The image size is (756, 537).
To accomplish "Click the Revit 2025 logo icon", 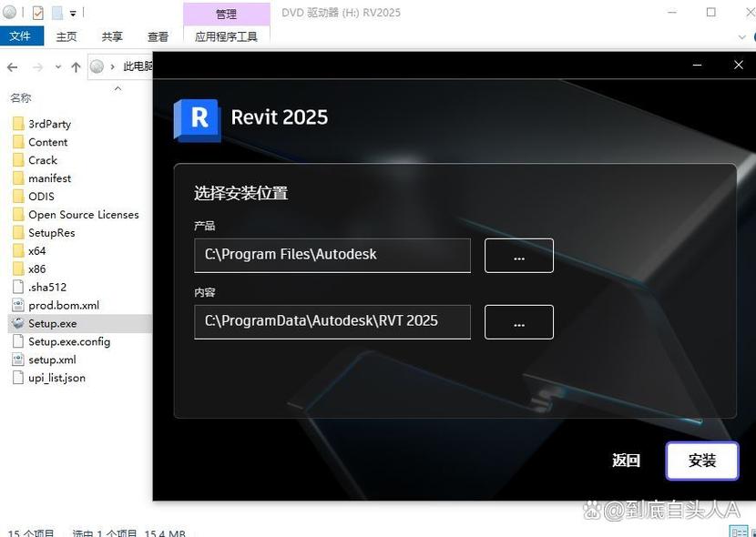I will pos(197,118).
